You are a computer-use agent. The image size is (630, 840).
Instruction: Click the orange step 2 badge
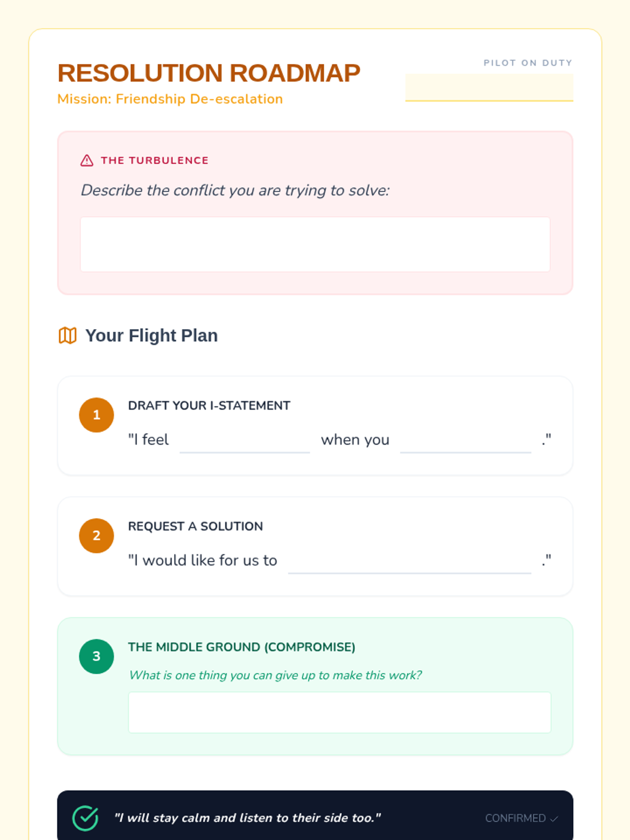[x=97, y=536]
